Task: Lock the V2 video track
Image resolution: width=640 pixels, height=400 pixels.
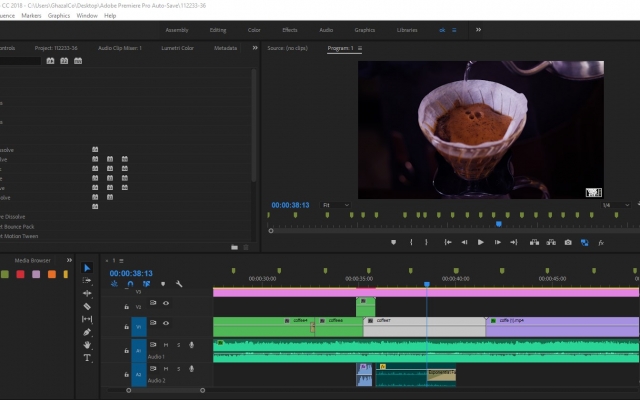Action: pyautogui.click(x=127, y=307)
